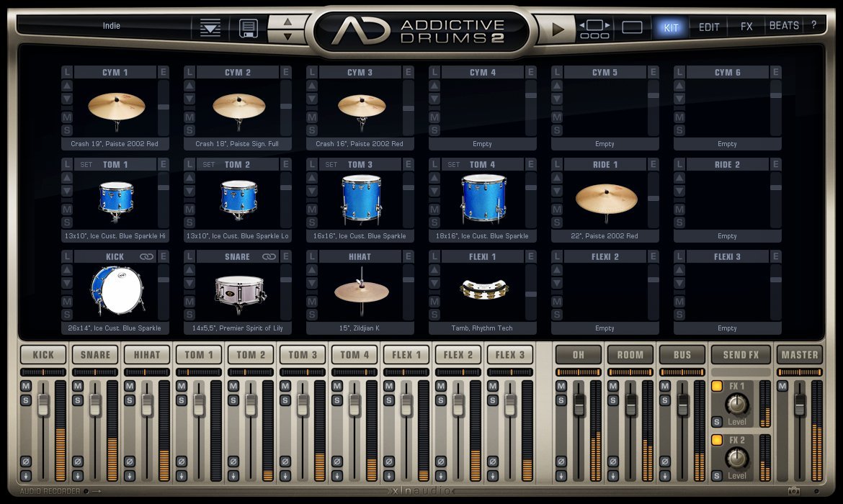This screenshot has width=843, height=504.
Task: Switch to the KIT page
Action: (671, 27)
